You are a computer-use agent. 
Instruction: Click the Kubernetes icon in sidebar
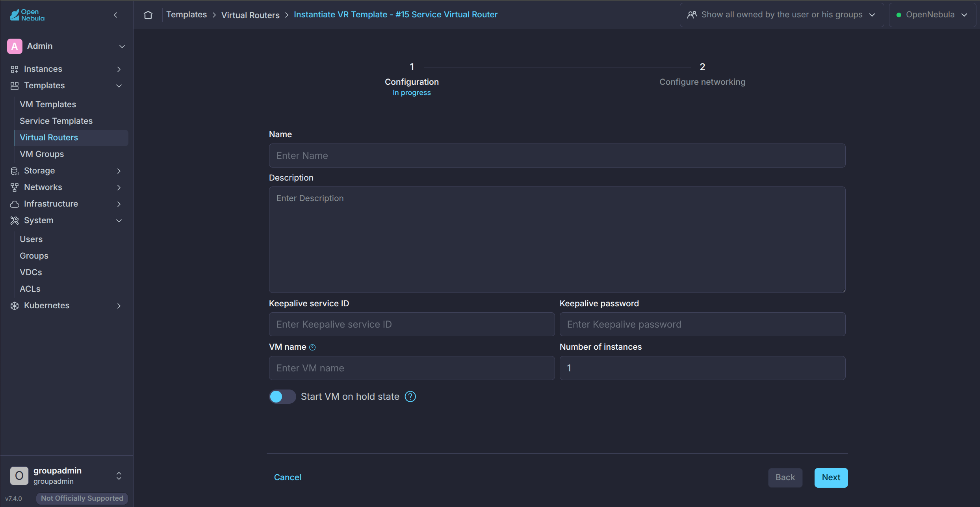click(15, 306)
